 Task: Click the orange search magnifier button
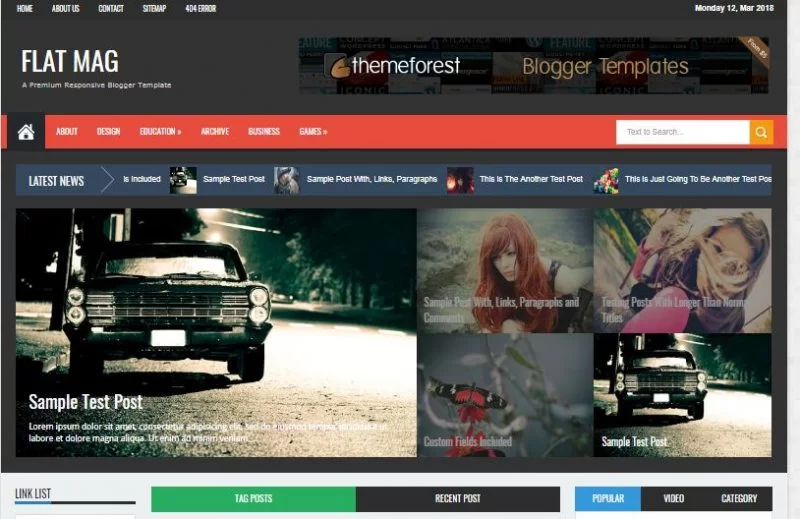pyautogui.click(x=761, y=132)
